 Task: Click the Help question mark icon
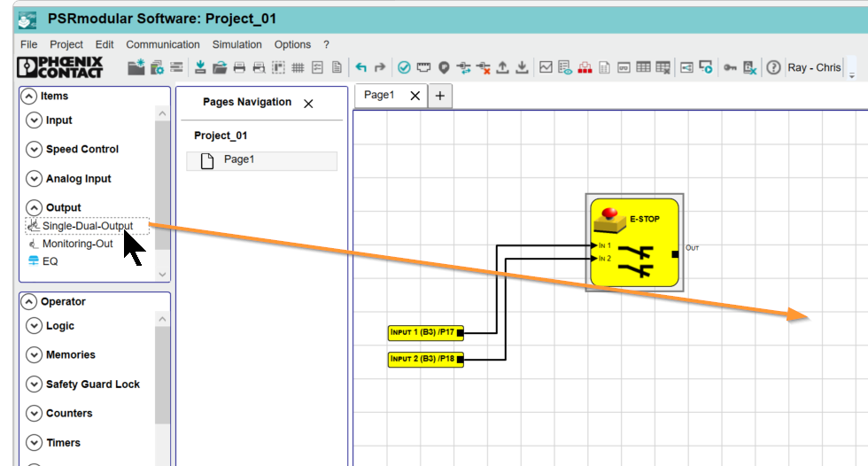773,67
